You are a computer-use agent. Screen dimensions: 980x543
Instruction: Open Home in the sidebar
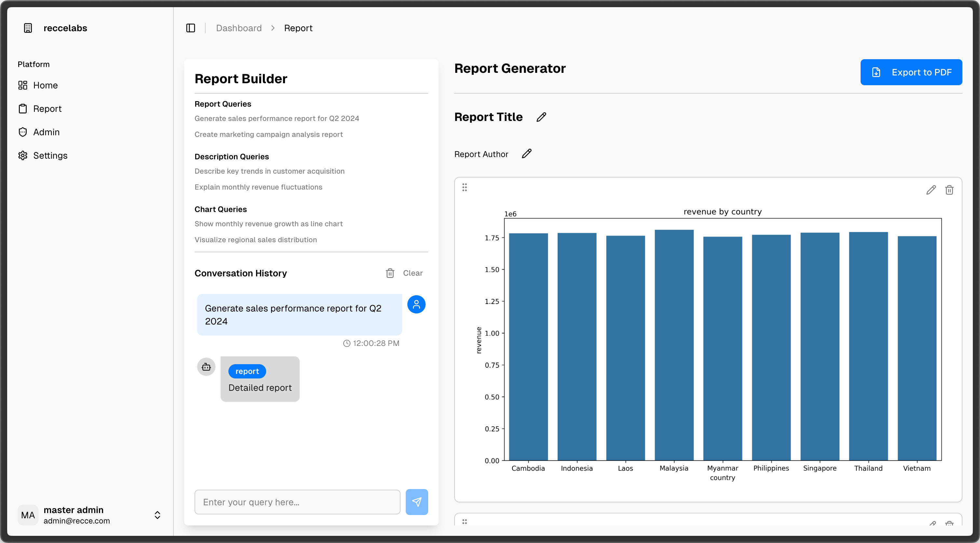[x=45, y=85]
